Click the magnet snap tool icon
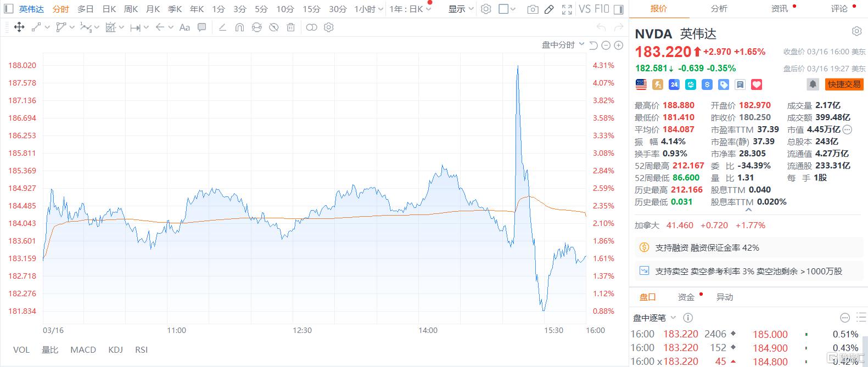 [x=239, y=27]
